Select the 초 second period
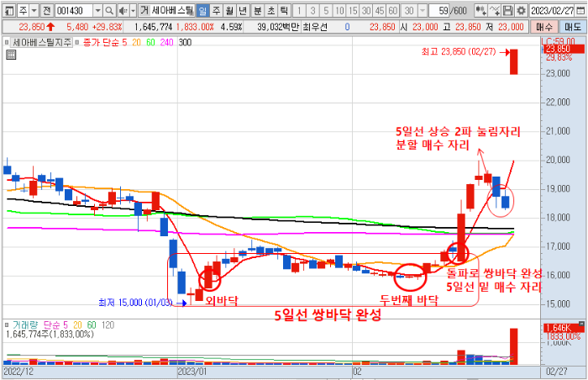Viewport: 588px width, 380px height. pyautogui.click(x=271, y=11)
